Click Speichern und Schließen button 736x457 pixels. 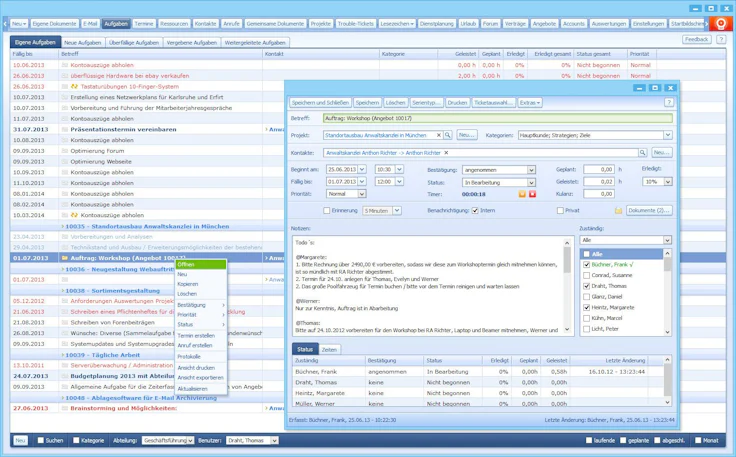coord(320,102)
